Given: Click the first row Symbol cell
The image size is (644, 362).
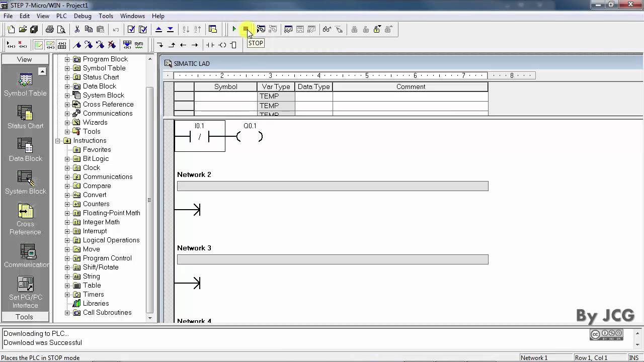Looking at the screenshot, I should 225,96.
